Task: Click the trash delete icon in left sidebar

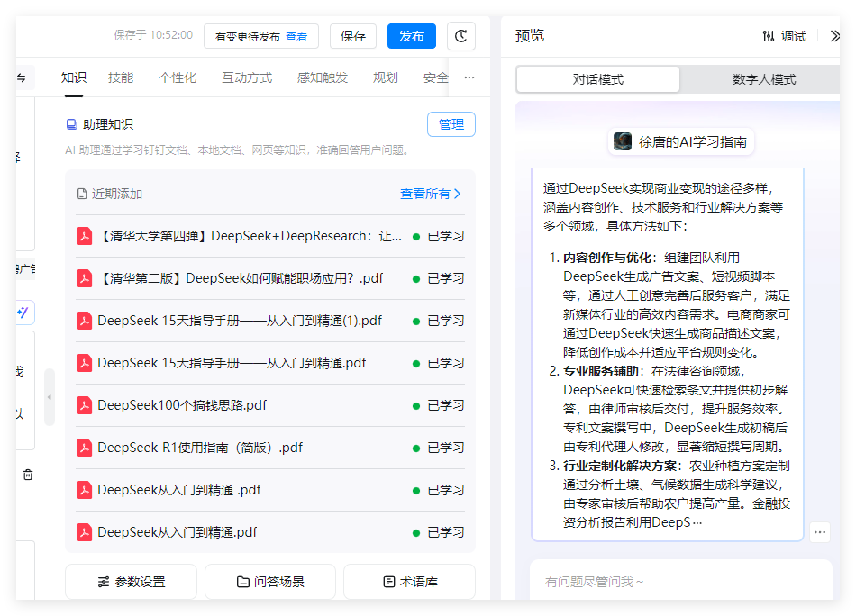Action: 28,475
